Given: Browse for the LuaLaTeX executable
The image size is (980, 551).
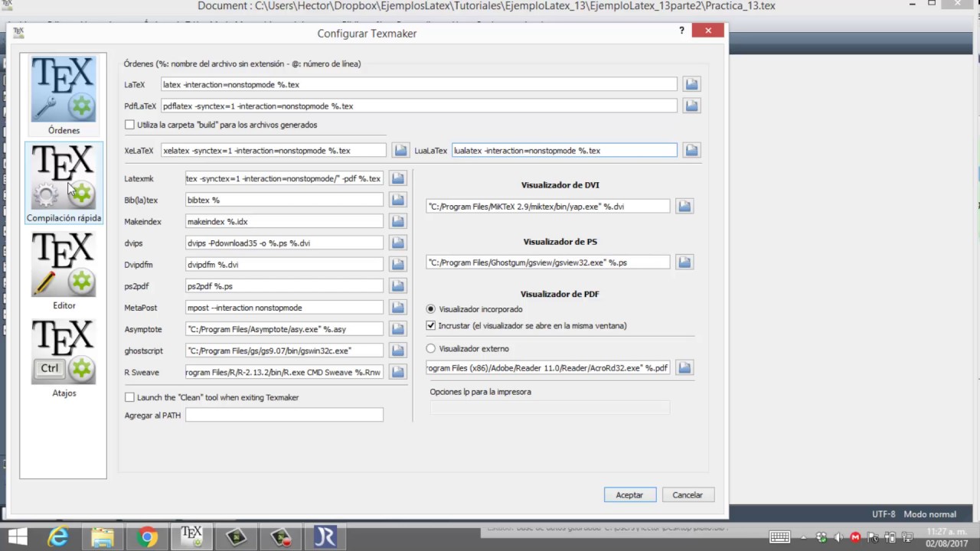Looking at the screenshot, I should tap(691, 150).
